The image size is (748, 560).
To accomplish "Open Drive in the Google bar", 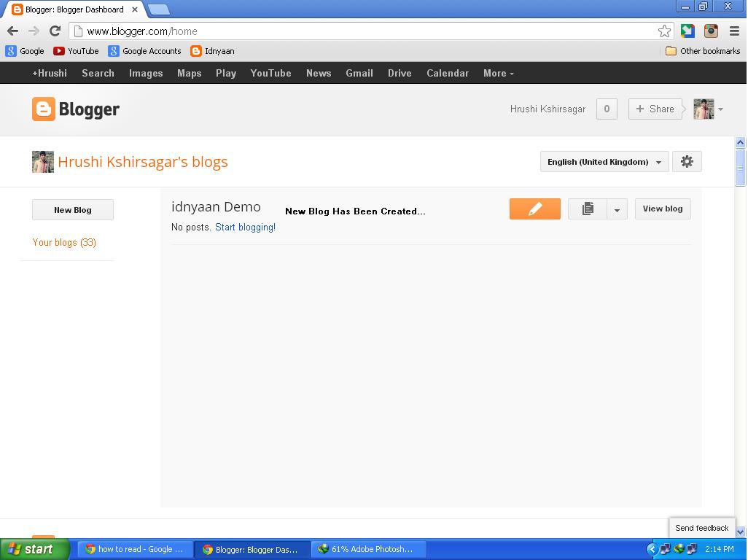I will click(400, 74).
